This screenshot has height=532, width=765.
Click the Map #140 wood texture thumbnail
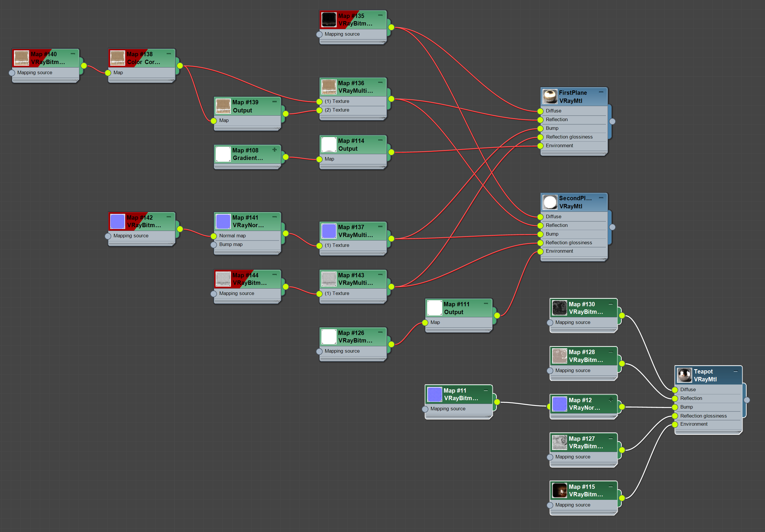pyautogui.click(x=21, y=58)
